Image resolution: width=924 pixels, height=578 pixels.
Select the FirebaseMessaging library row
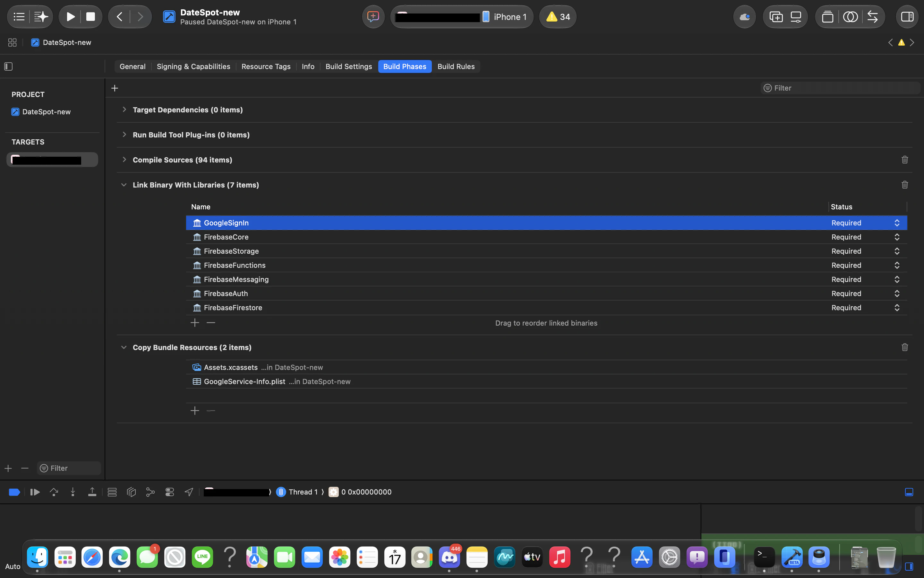546,279
